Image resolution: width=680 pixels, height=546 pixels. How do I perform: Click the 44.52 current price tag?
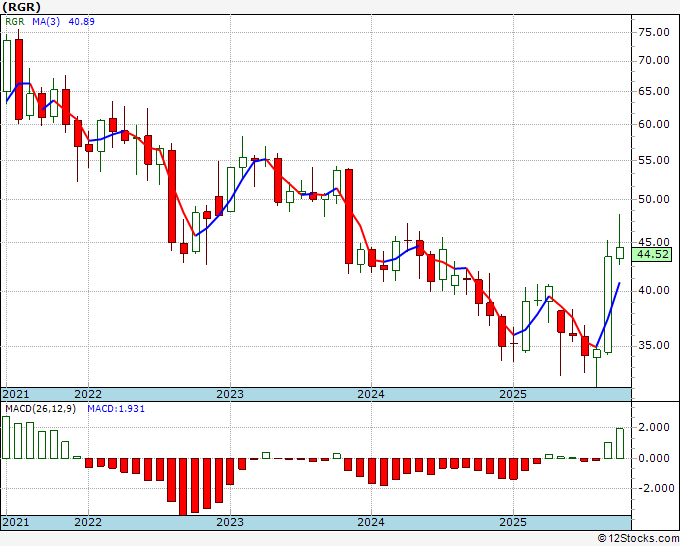pos(654,255)
